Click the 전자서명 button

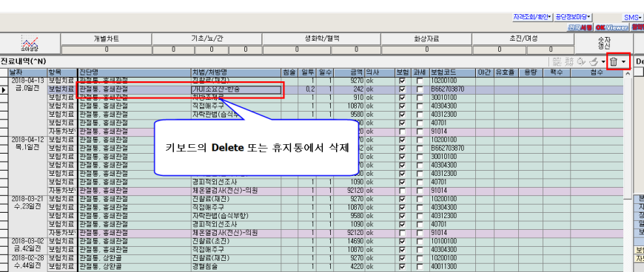pos(580,27)
